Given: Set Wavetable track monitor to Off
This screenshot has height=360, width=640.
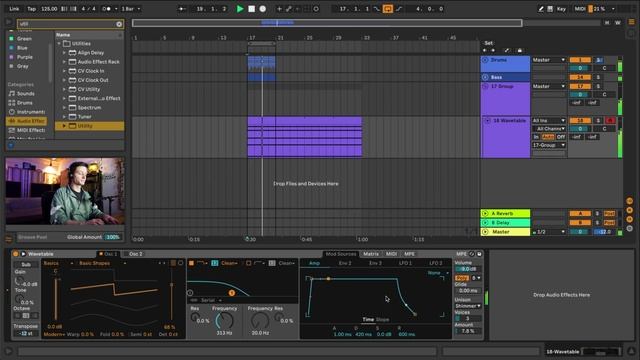Looking at the screenshot, I should [561, 137].
